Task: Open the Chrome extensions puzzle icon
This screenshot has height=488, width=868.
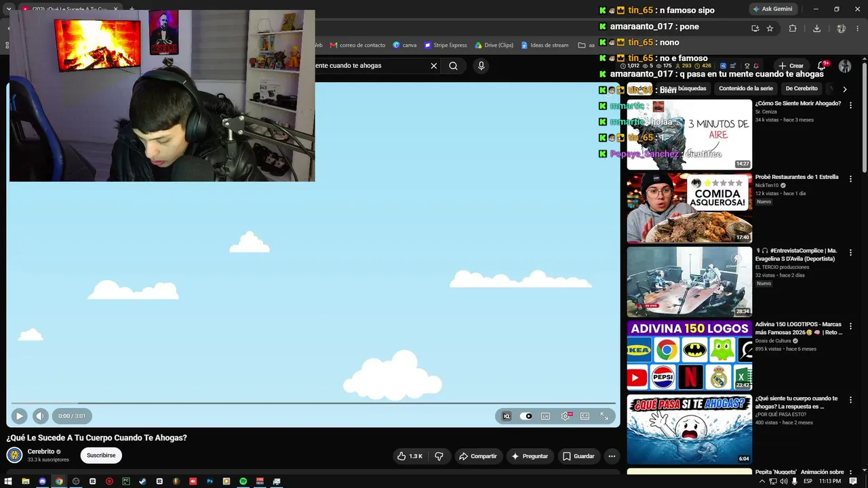Action: pos(793,28)
